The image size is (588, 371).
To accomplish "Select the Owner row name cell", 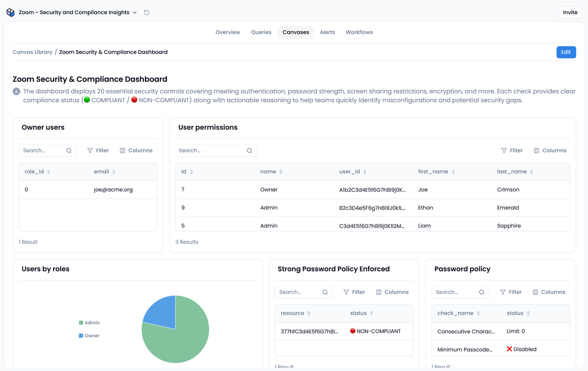I will (x=269, y=190).
